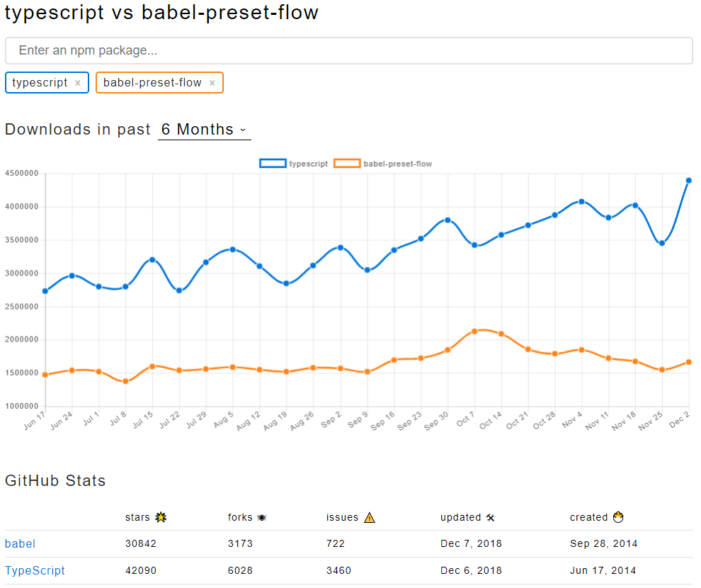Image resolution: width=701 pixels, height=588 pixels.
Task: Remove the babel-preset-flow package tag
Action: [212, 83]
